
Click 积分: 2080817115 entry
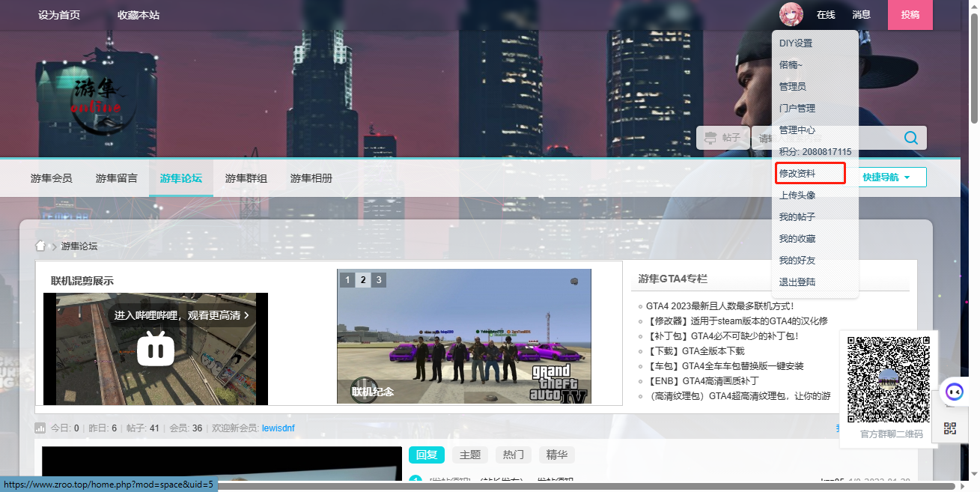815,152
